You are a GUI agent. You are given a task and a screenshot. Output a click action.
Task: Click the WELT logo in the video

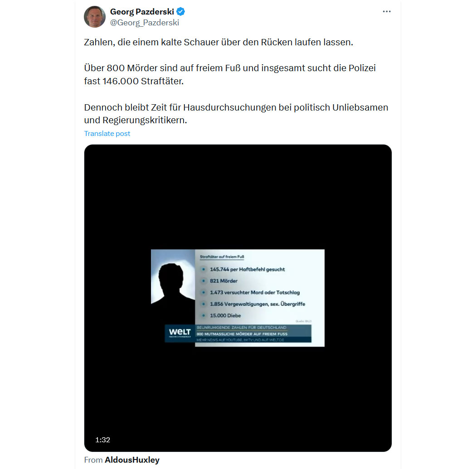180,333
